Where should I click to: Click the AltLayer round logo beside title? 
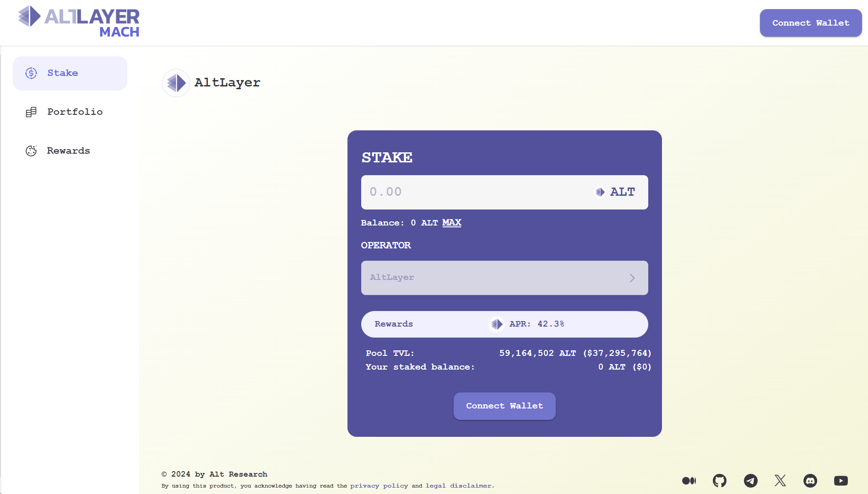176,83
